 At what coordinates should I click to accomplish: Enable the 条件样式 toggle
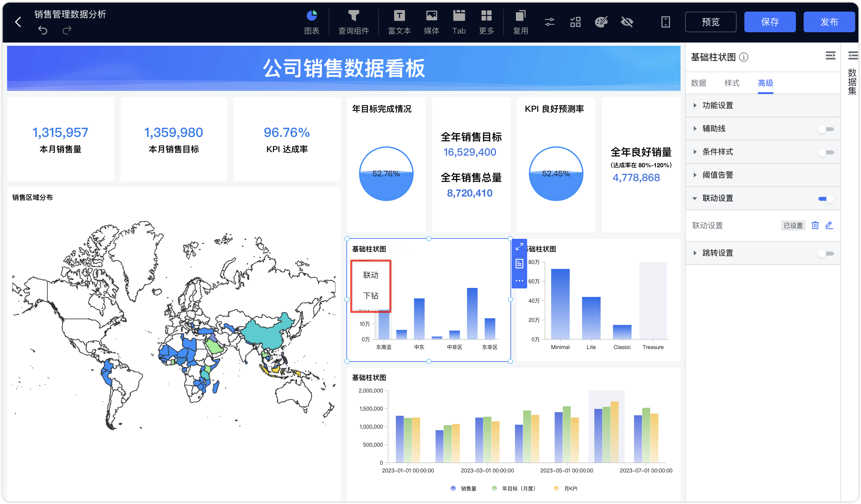[x=826, y=152]
